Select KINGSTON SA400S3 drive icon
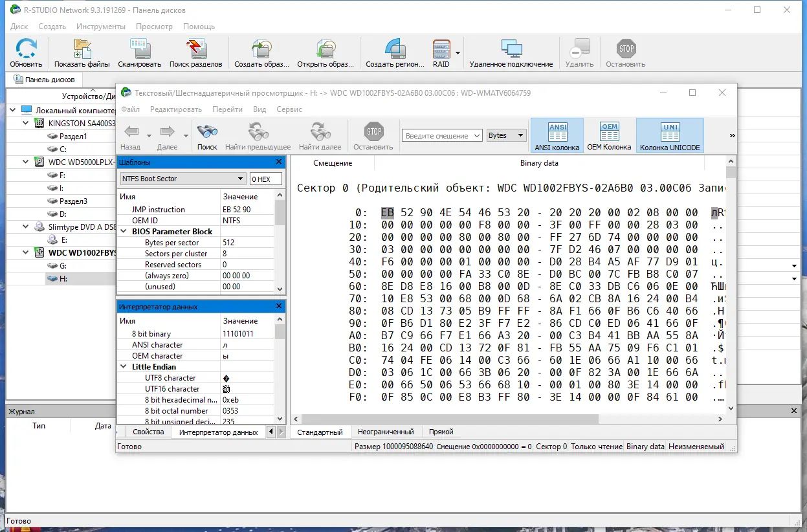This screenshot has width=807, height=532. (x=41, y=123)
